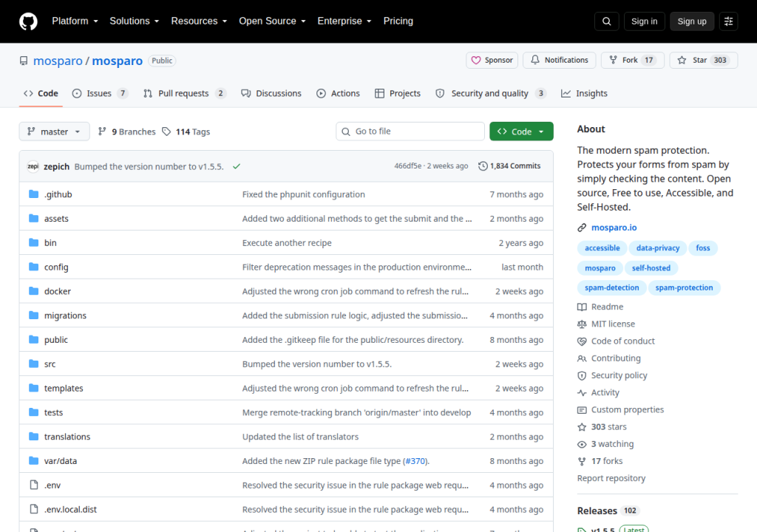Switch to the Discussions tab
Viewport: 757px width, 532px height.
point(271,93)
